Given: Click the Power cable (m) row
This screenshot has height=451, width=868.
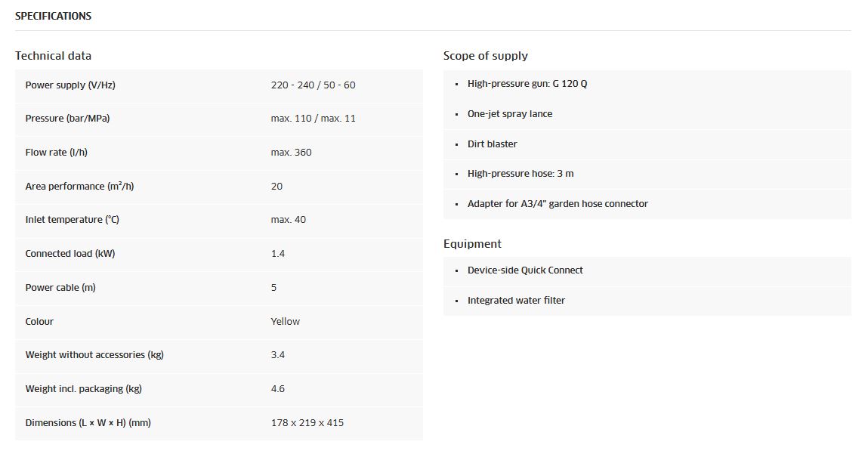Looking at the screenshot, I should pyautogui.click(x=219, y=288).
